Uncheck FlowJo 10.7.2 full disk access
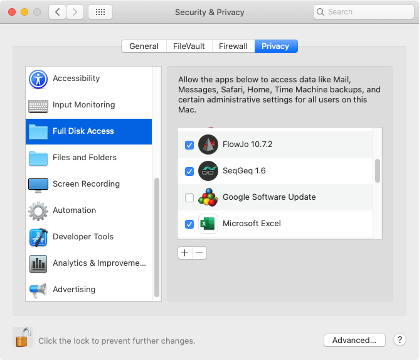This screenshot has height=360, width=420. pos(189,145)
